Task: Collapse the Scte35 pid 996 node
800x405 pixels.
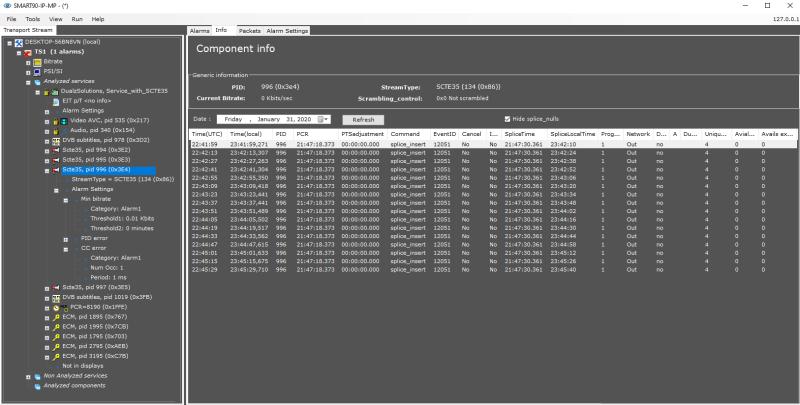Action: pos(47,170)
